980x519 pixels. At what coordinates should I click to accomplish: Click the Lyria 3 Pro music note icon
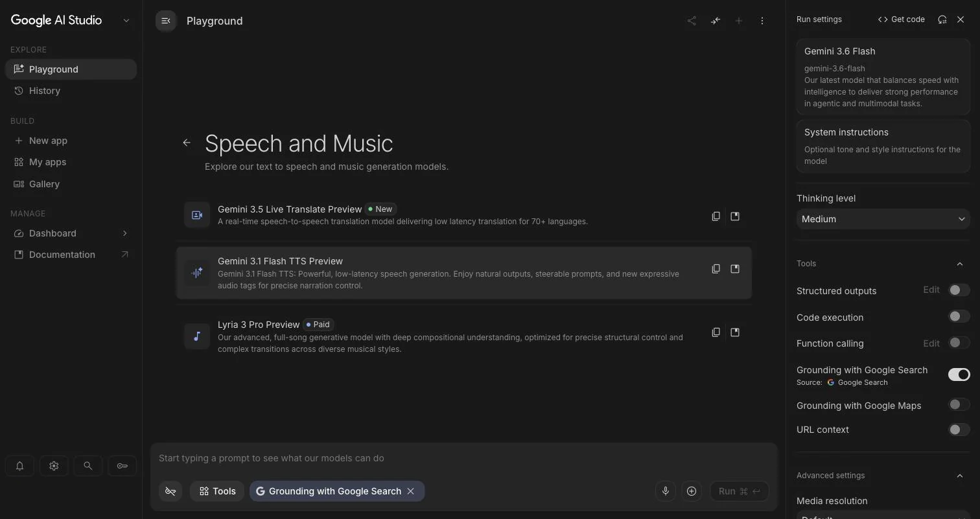click(197, 336)
